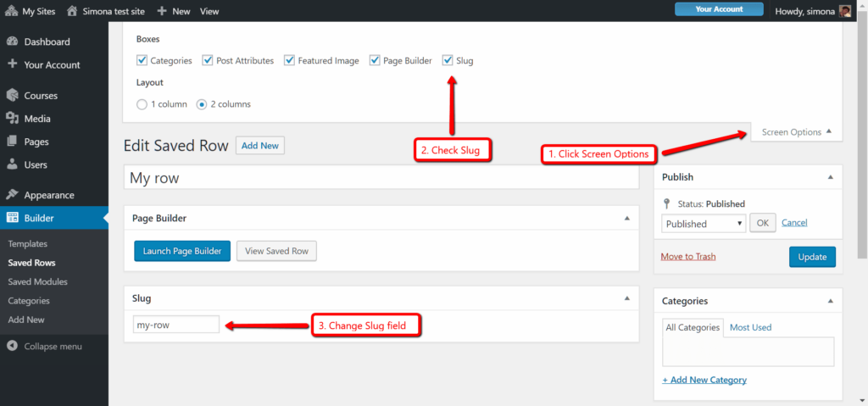The width and height of the screenshot is (868, 406).
Task: Open Saved Modules in Builder submenu
Action: pos(37,281)
